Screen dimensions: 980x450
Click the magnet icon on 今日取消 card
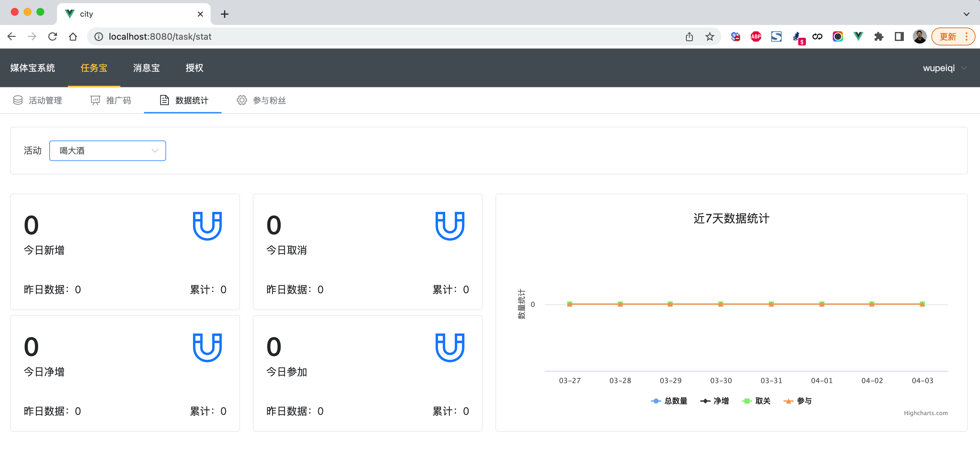pos(450,226)
